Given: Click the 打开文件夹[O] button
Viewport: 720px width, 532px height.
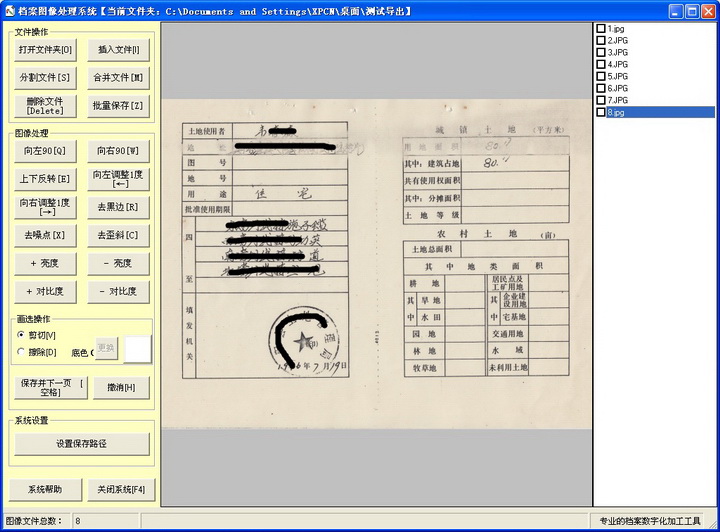Looking at the screenshot, I should tap(45, 50).
